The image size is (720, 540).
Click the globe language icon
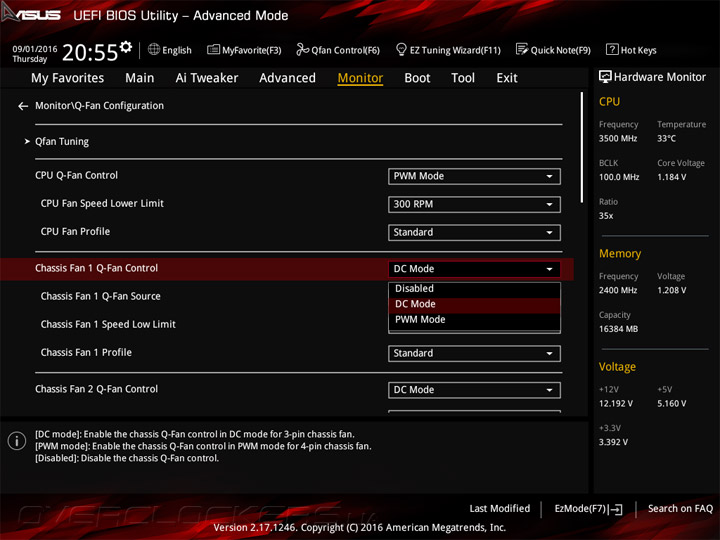coord(154,49)
